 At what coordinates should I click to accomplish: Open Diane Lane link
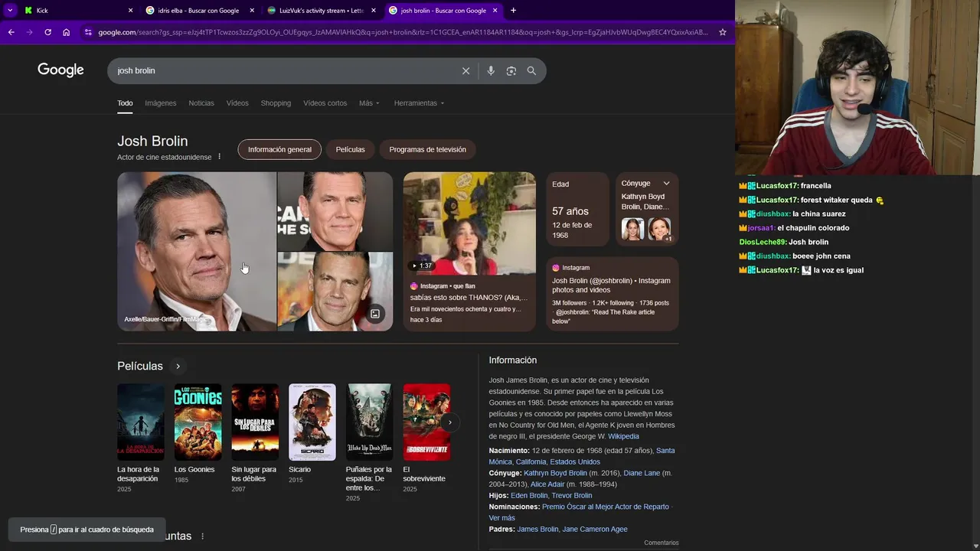pyautogui.click(x=642, y=473)
